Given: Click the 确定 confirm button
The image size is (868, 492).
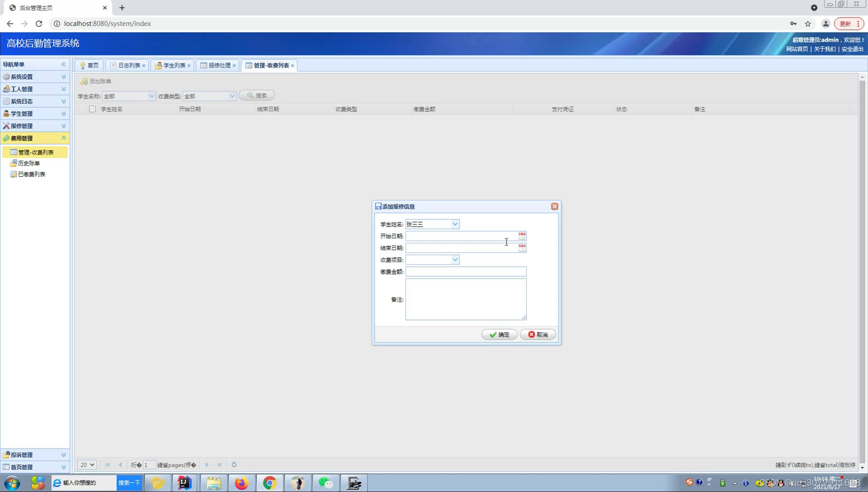Looking at the screenshot, I should (500, 335).
